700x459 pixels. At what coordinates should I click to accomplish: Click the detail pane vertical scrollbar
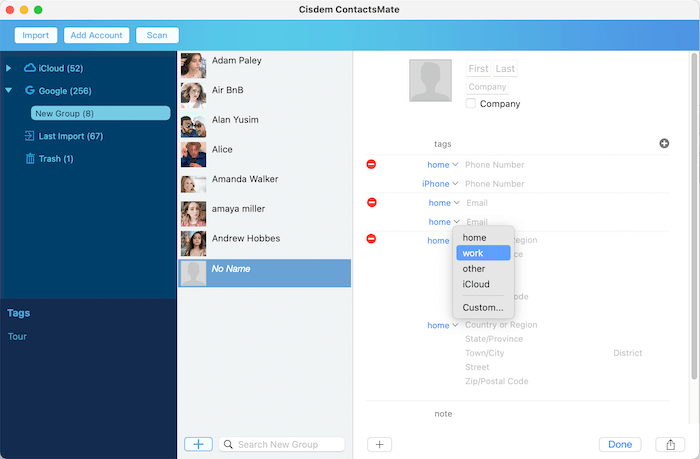point(694,217)
